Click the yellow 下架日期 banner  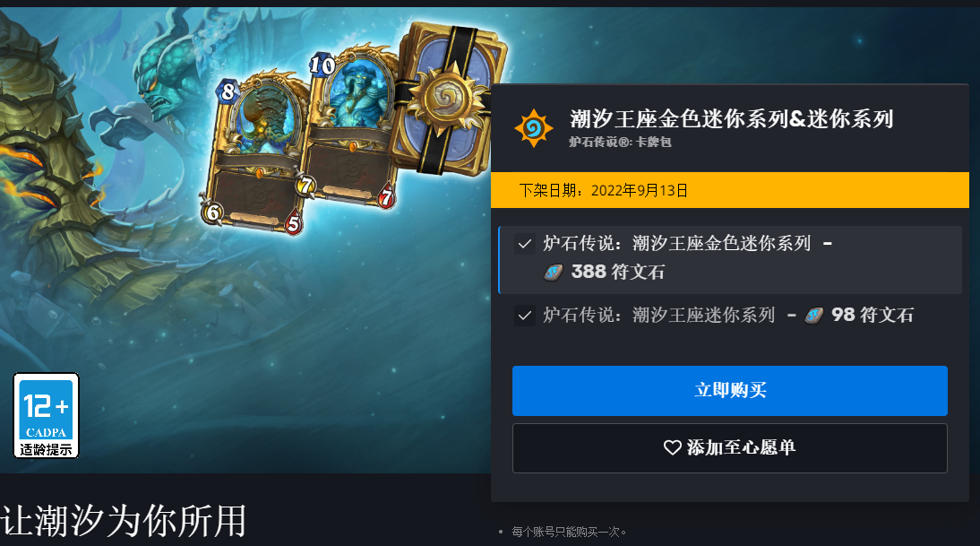pos(730,190)
